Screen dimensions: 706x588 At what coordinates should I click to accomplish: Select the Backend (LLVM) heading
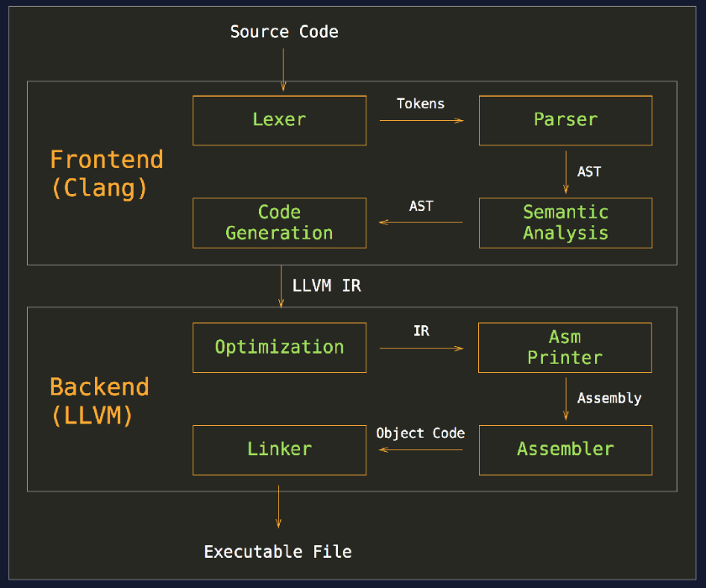point(99,401)
